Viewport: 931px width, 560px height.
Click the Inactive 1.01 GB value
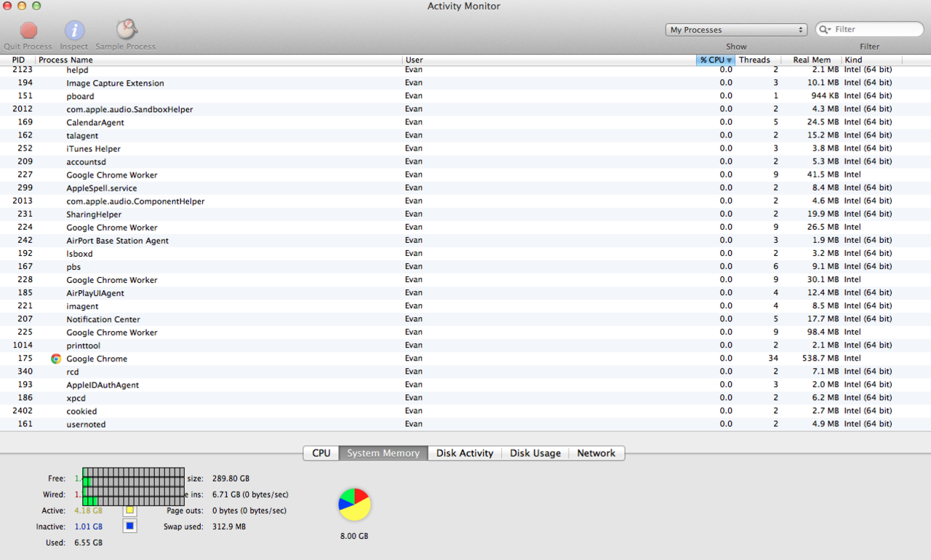pyautogui.click(x=88, y=527)
